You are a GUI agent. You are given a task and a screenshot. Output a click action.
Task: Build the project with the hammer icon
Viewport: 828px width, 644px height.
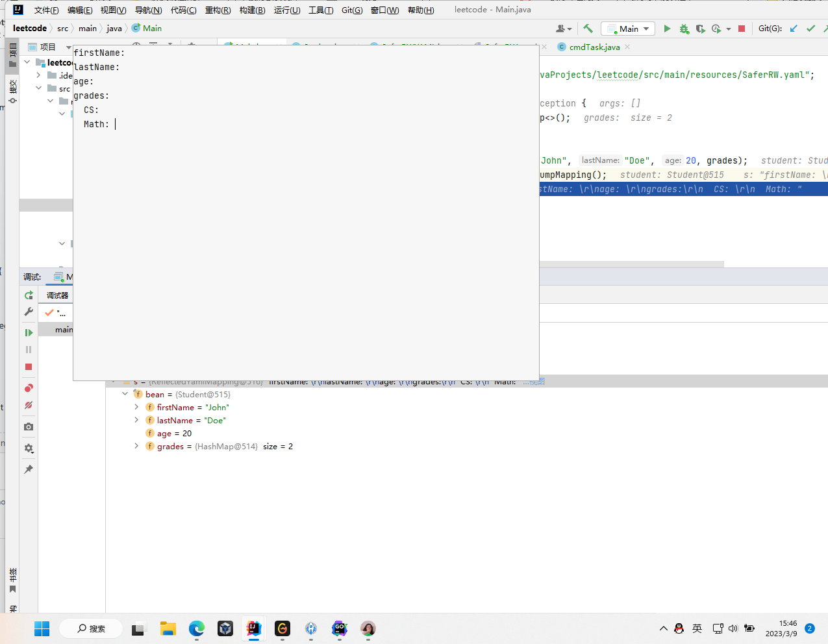[588, 29]
